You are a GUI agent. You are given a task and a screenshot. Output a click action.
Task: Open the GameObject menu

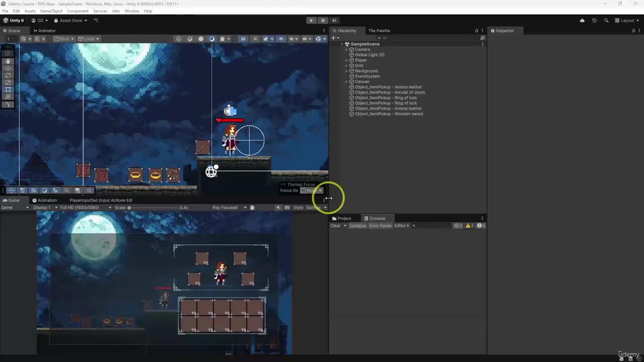click(51, 11)
